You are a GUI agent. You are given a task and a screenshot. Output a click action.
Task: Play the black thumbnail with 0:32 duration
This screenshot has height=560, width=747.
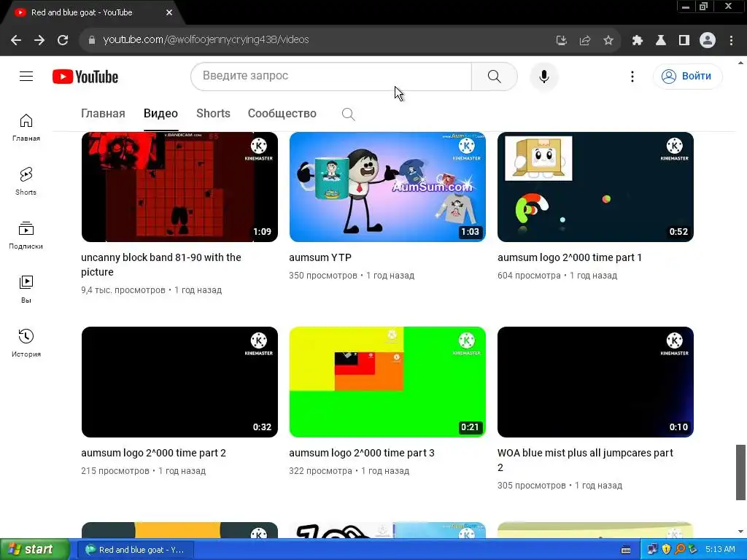[179, 382]
